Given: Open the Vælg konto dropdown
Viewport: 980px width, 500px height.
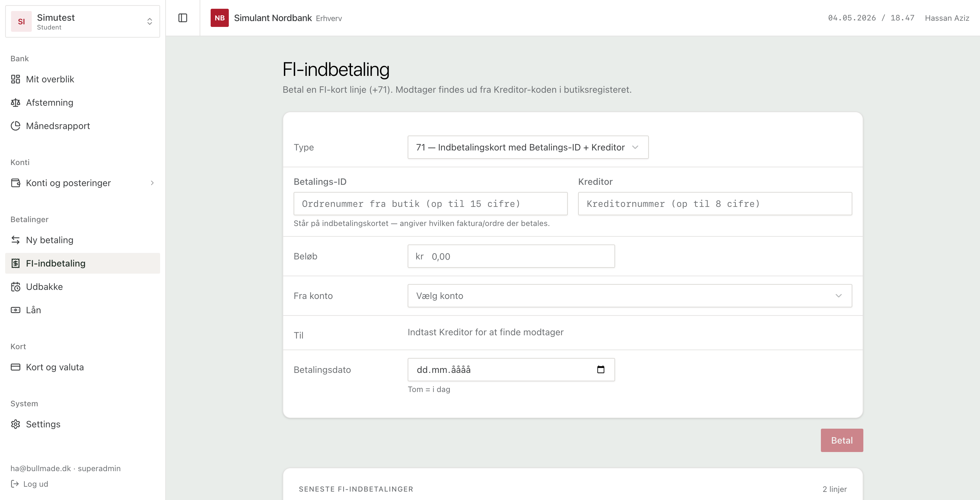Looking at the screenshot, I should click(x=630, y=296).
